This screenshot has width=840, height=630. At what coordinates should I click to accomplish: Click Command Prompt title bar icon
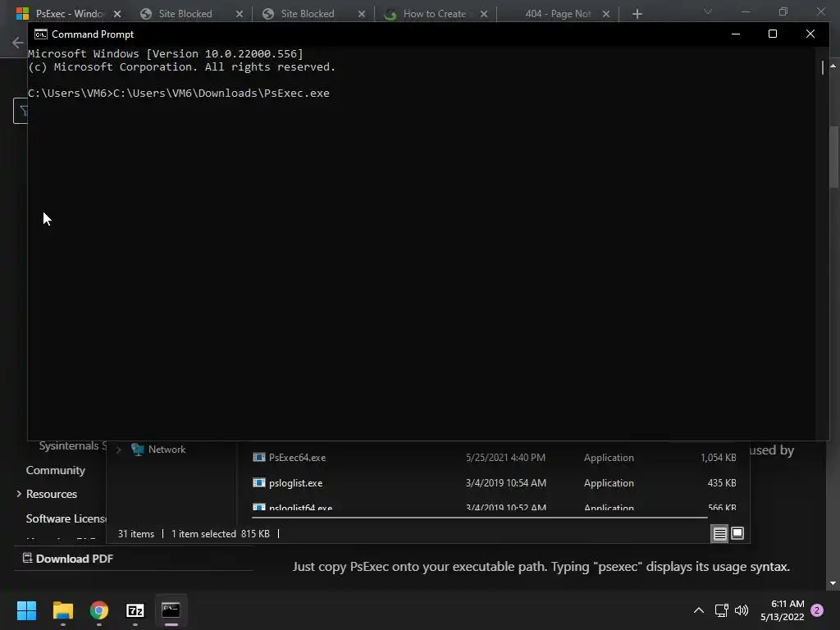coord(41,34)
